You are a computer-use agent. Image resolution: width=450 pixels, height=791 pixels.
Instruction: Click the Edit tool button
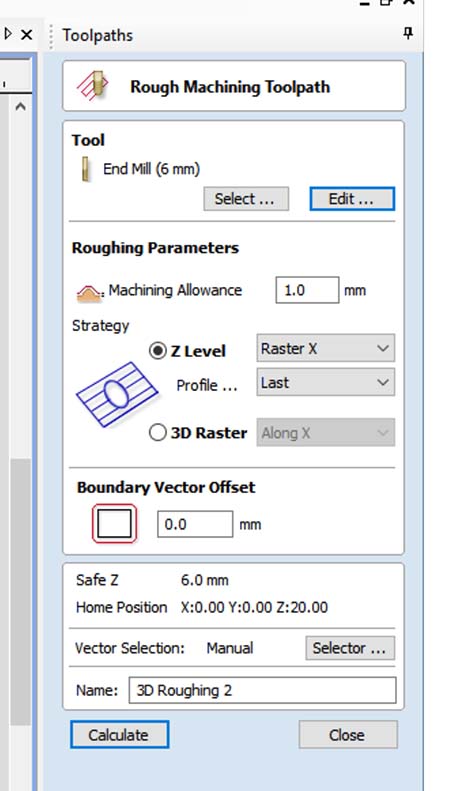(x=352, y=199)
